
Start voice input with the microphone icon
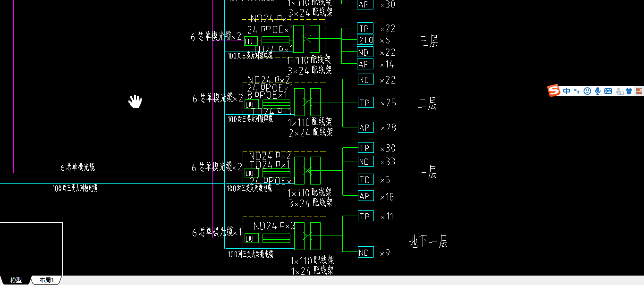(x=598, y=91)
